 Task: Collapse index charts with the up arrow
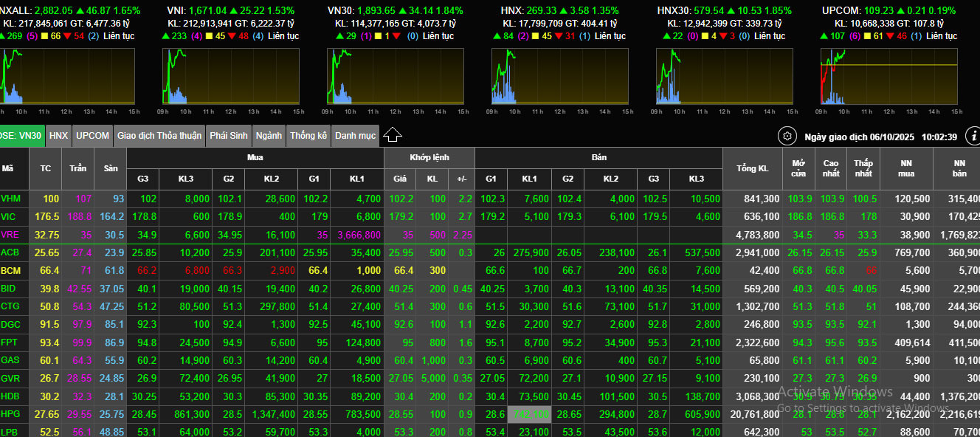coord(393,135)
